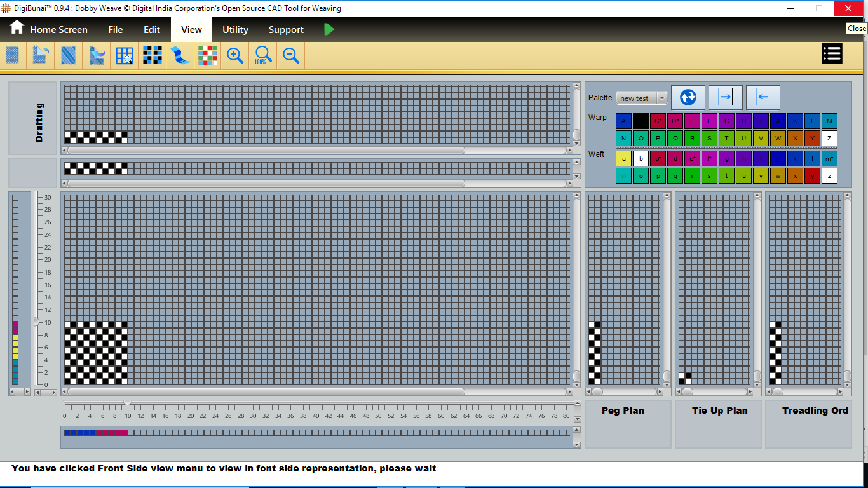Click the palette refresh circular arrows button

coord(688,97)
